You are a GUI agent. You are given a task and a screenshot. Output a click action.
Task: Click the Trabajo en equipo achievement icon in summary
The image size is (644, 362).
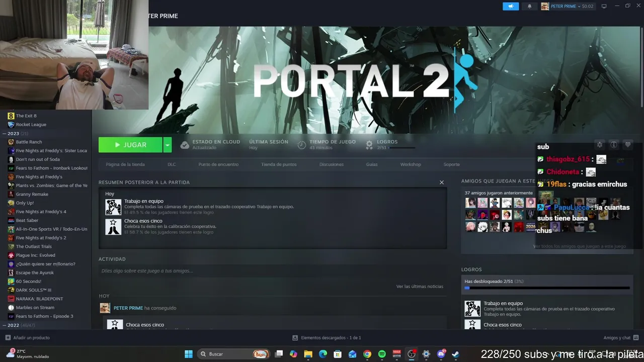point(113,207)
